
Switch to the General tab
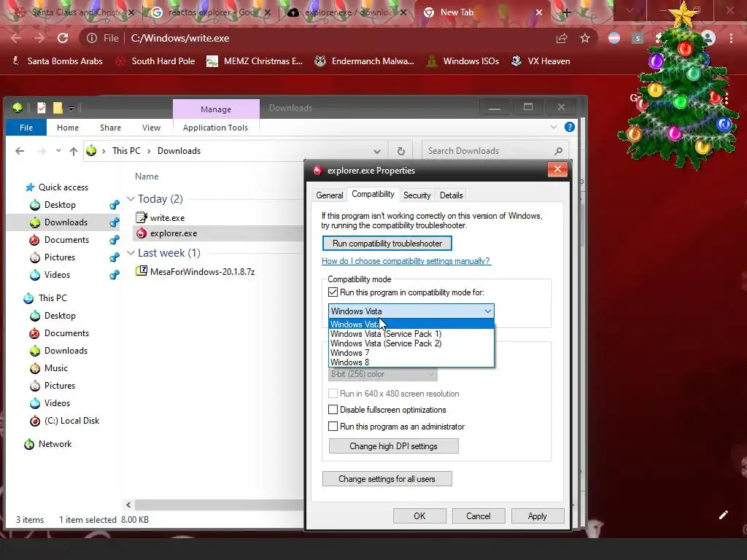[329, 195]
